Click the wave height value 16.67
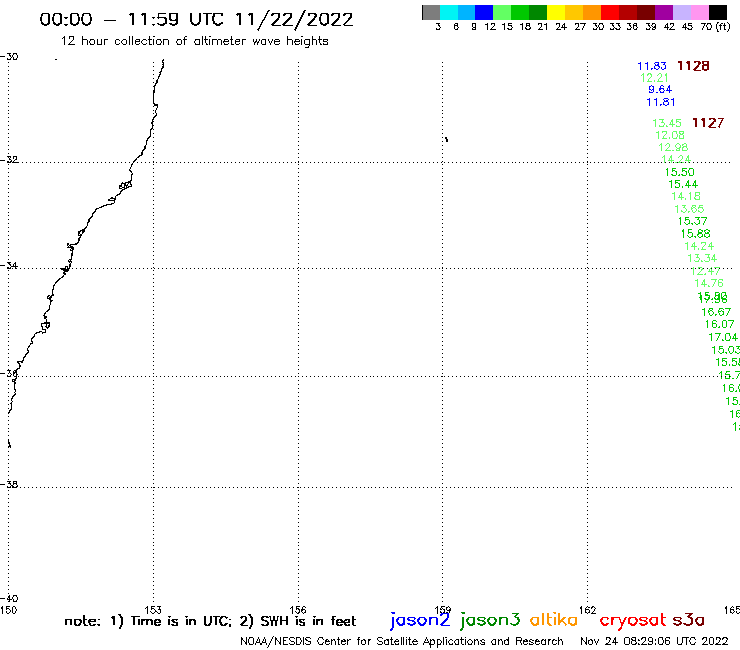This screenshot has width=740, height=650. (716, 312)
